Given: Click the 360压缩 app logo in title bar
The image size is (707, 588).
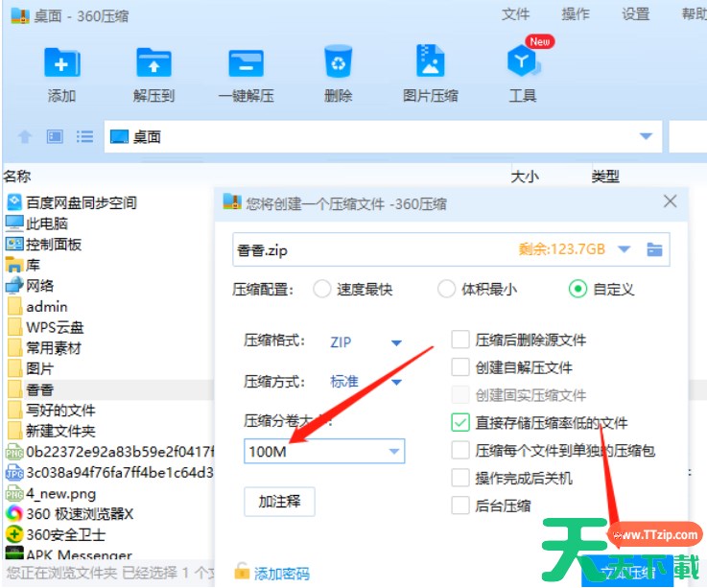Looking at the screenshot, I should 20,15.
